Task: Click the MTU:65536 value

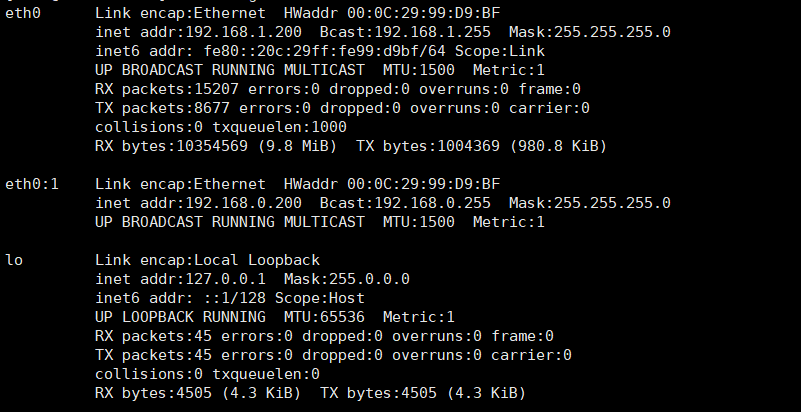Action: (324, 317)
